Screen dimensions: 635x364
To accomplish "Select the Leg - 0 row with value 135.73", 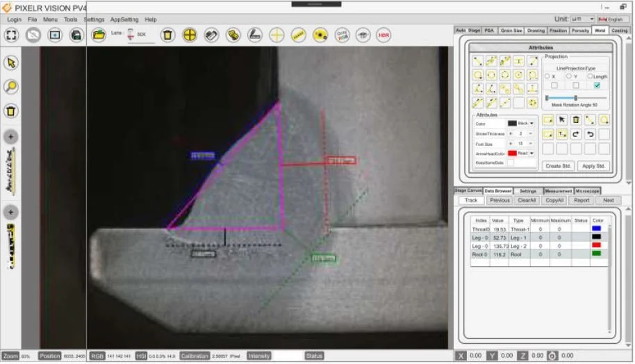I will 539,246.
